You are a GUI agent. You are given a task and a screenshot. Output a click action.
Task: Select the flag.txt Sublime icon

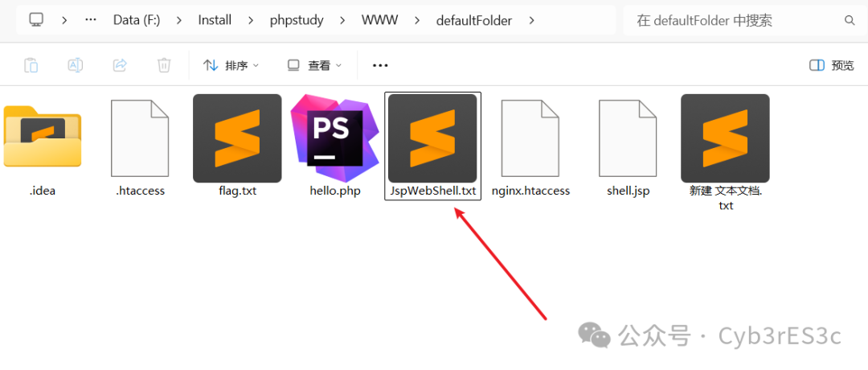237,138
